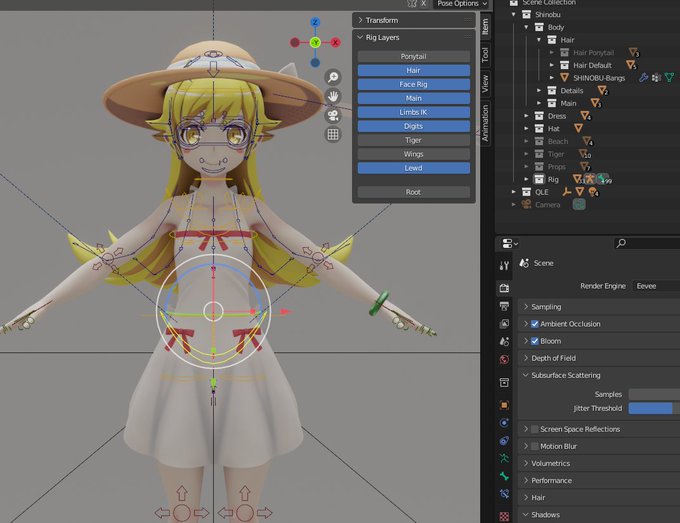Image resolution: width=680 pixels, height=523 pixels.
Task: Click the Samples value field
Action: [x=654, y=394]
